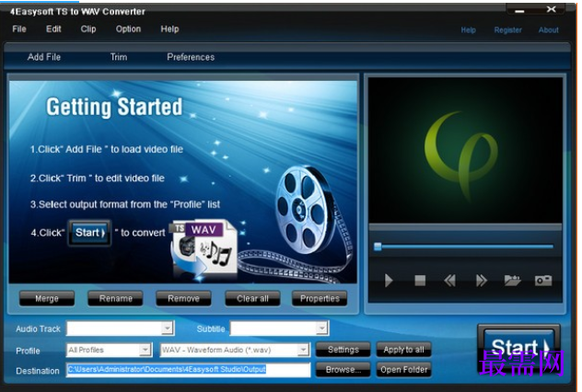Click the About link
582x392 pixels.
(549, 30)
